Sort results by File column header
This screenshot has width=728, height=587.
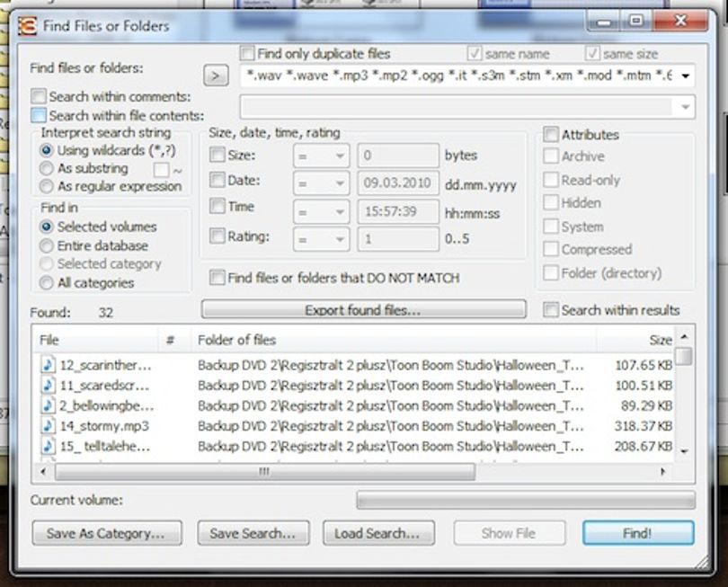point(95,340)
